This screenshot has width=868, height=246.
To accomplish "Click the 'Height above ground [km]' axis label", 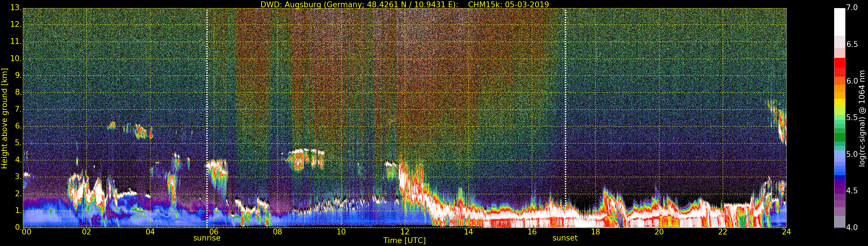I will tap(4, 118).
